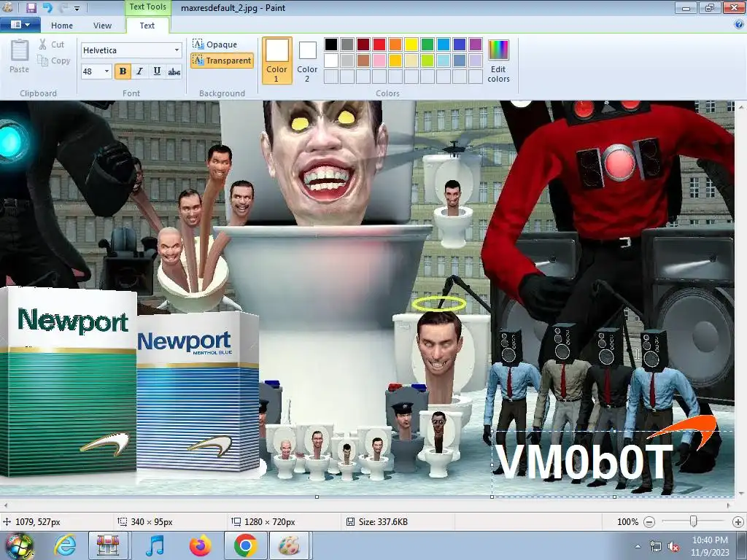The image size is (747, 560).
Task: Toggle Italic formatting
Action: (x=139, y=71)
